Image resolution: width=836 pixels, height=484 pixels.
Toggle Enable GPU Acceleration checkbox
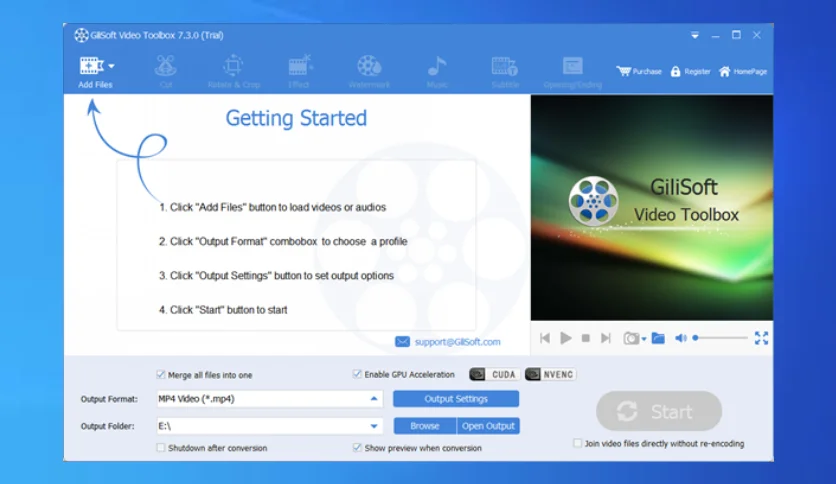pyautogui.click(x=357, y=374)
